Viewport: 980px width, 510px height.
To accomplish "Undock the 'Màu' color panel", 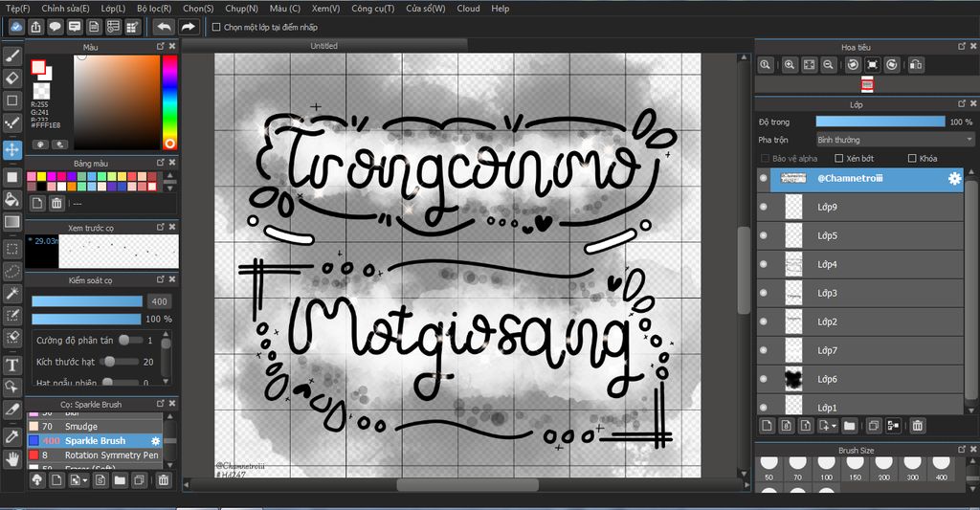I will [x=161, y=46].
